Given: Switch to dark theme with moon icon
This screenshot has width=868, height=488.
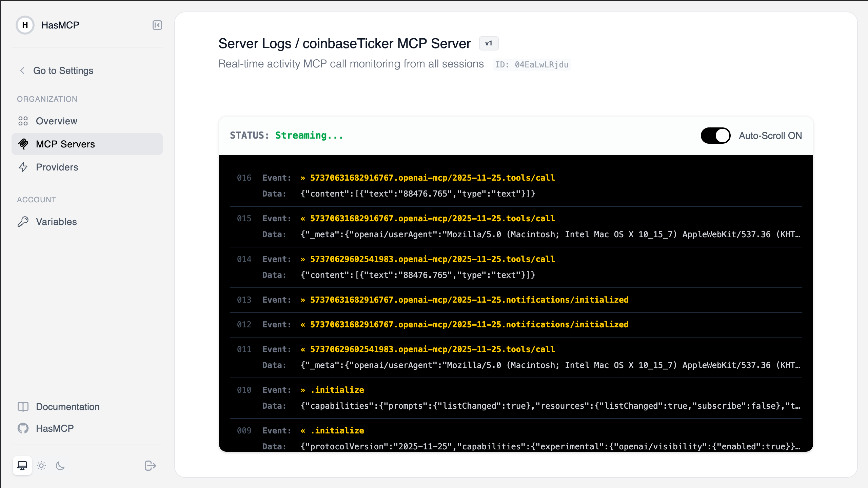Looking at the screenshot, I should point(60,466).
